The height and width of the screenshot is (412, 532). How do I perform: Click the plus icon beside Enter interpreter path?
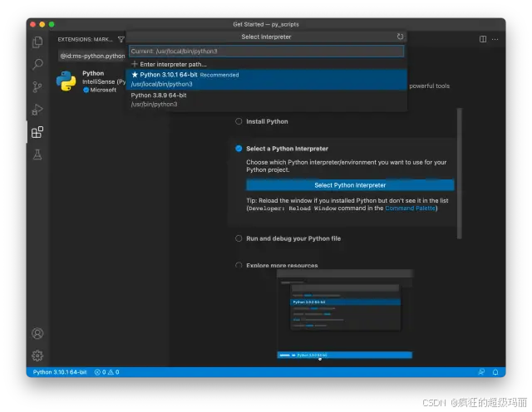tap(135, 64)
